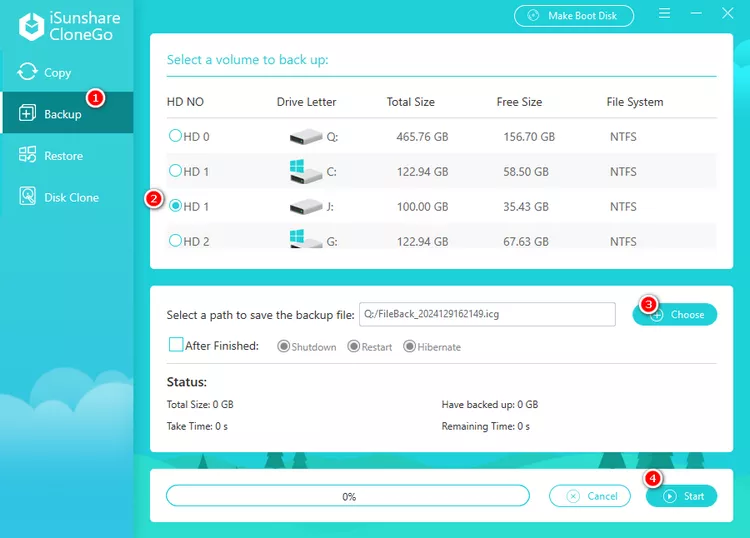Viewport: 750px width, 538px height.
Task: Open the Disk Clone section
Action: [x=67, y=197]
